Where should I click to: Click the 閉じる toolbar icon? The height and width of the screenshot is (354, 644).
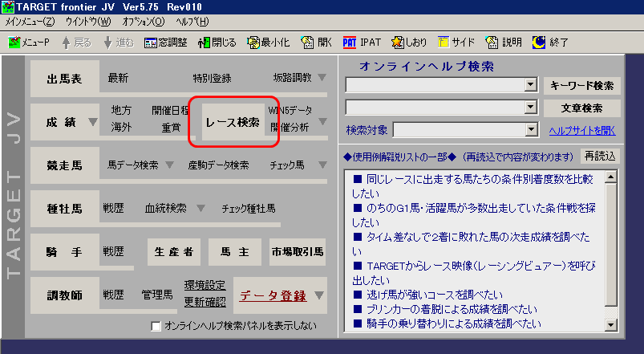pyautogui.click(x=205, y=43)
